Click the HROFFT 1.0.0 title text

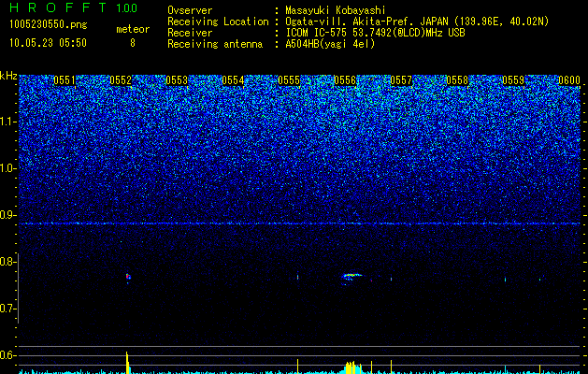(x=74, y=7)
